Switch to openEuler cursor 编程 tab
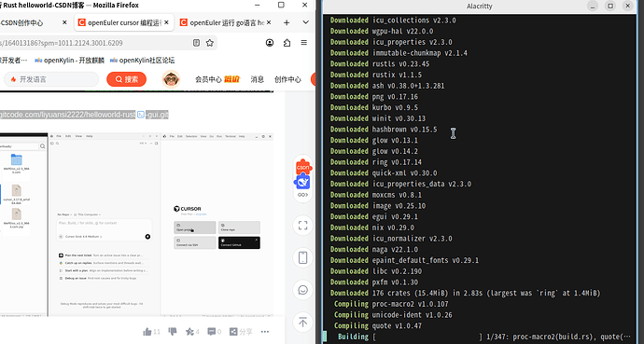The image size is (644, 344). click(x=123, y=22)
